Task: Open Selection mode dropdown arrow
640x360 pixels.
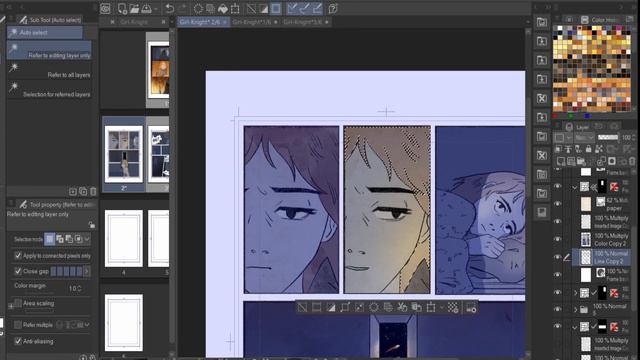Action: coord(87,239)
